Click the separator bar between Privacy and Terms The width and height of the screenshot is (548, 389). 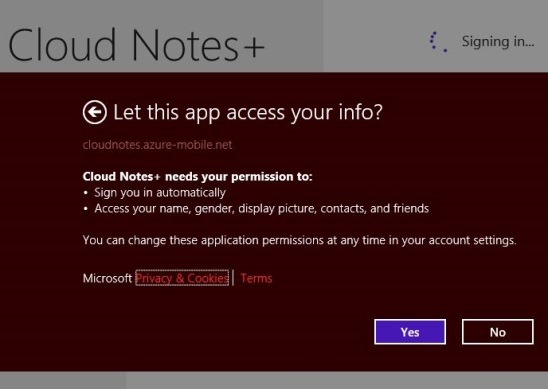click(233, 278)
